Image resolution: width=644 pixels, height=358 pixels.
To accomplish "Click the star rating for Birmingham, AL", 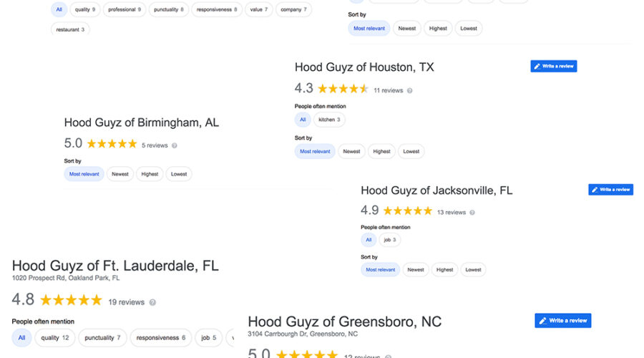I will tap(112, 144).
